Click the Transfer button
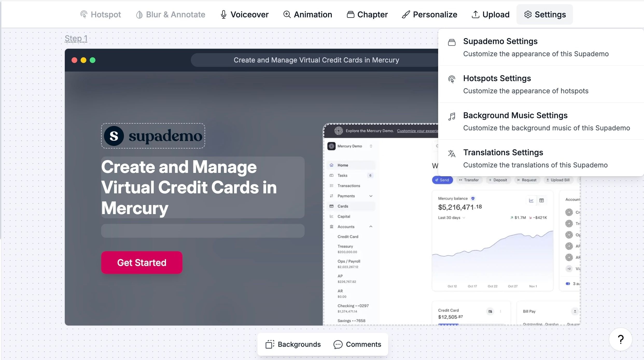This screenshot has height=360, width=644. [469, 180]
